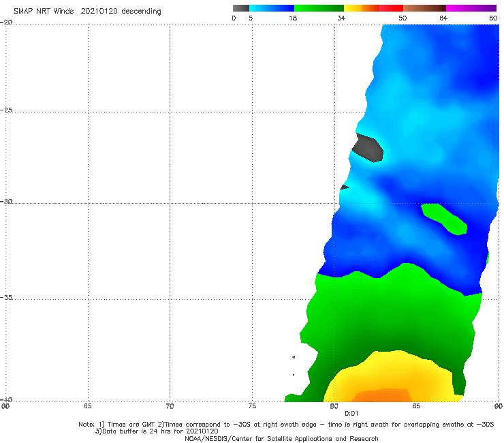Click the longitude axis label '70'
Screen dimensions: 504x443
click(x=170, y=406)
